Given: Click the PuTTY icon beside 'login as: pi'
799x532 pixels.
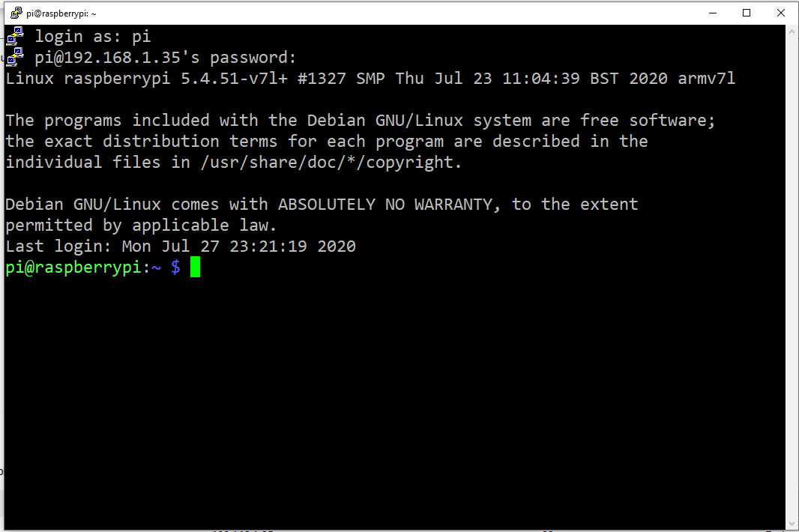Looking at the screenshot, I should click(x=15, y=36).
